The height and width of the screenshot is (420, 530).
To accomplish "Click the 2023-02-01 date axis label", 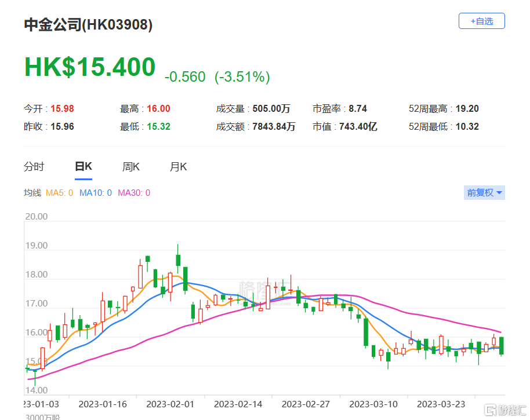I will click(170, 404).
